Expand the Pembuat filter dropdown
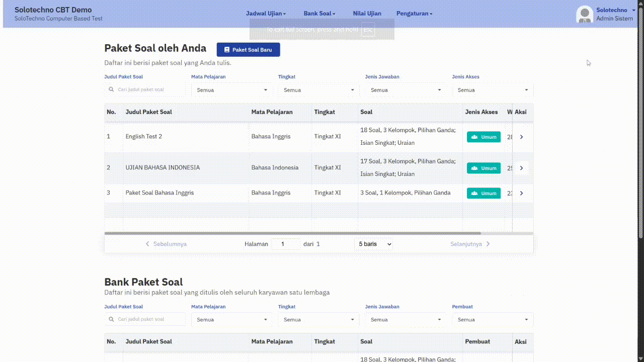Screen dimensions: 644x362 point(492,319)
